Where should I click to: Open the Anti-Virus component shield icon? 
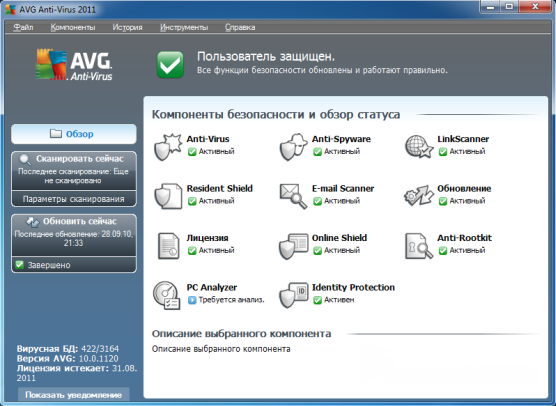[x=168, y=147]
